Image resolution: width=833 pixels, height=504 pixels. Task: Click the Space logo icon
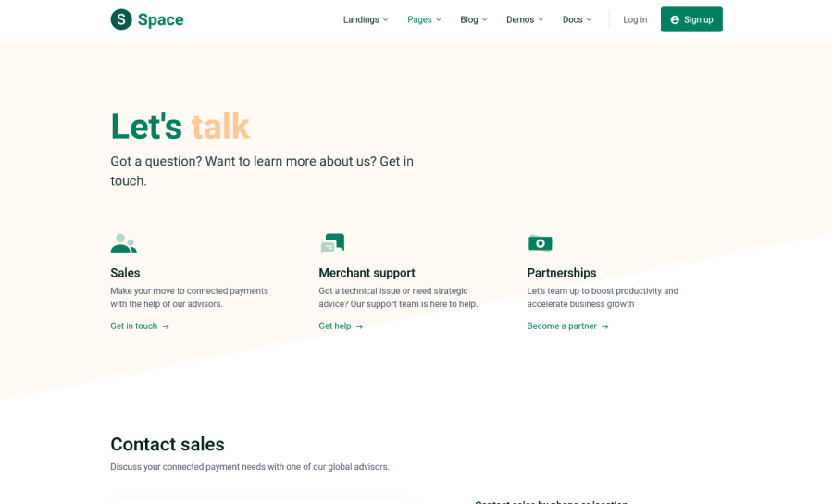coord(121,19)
